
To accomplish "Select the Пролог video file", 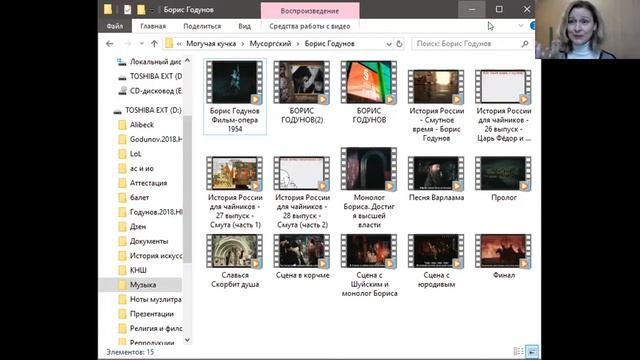I will (x=504, y=179).
